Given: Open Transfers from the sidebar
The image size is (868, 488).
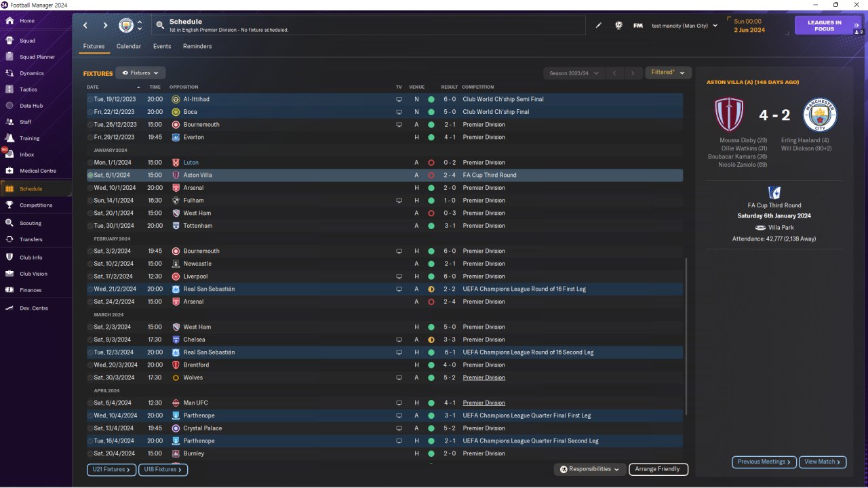Looking at the screenshot, I should (31, 239).
